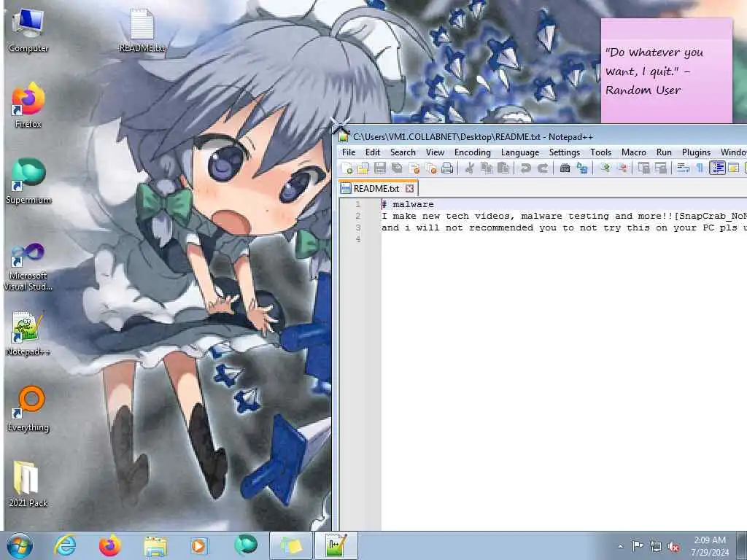Switch to Sticky Notes in the taskbar
The image size is (747, 560).
[291, 545]
